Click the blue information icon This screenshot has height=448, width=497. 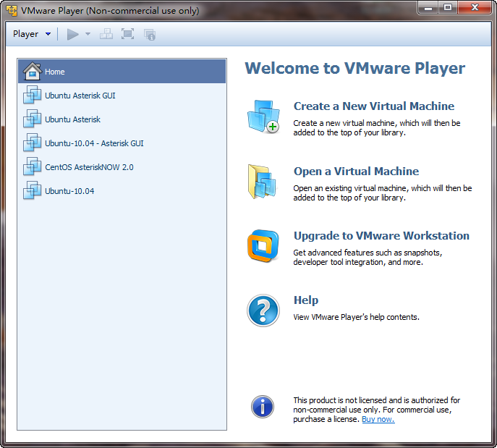click(263, 407)
